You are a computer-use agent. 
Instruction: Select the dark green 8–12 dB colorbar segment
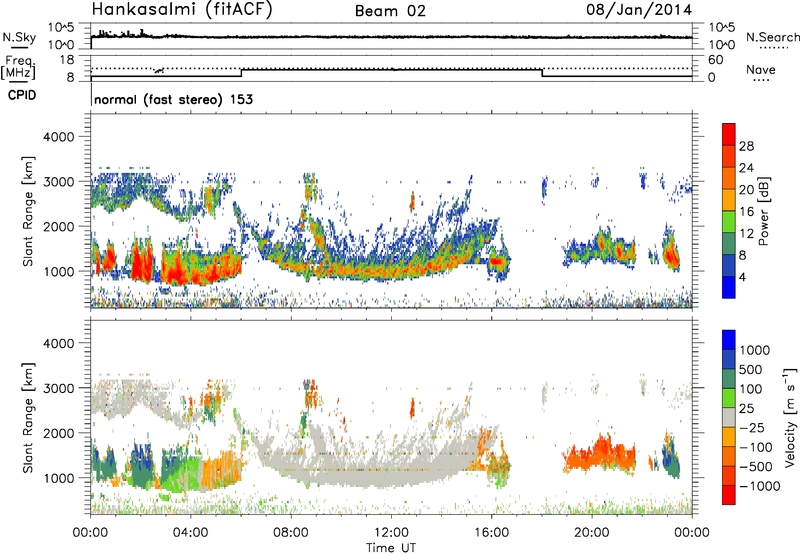729,244
